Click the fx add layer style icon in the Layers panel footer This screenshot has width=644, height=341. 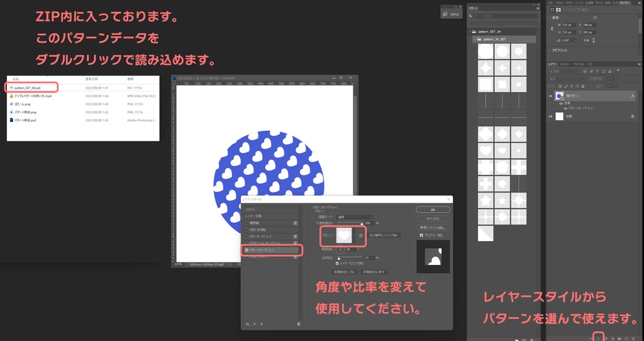(599, 338)
